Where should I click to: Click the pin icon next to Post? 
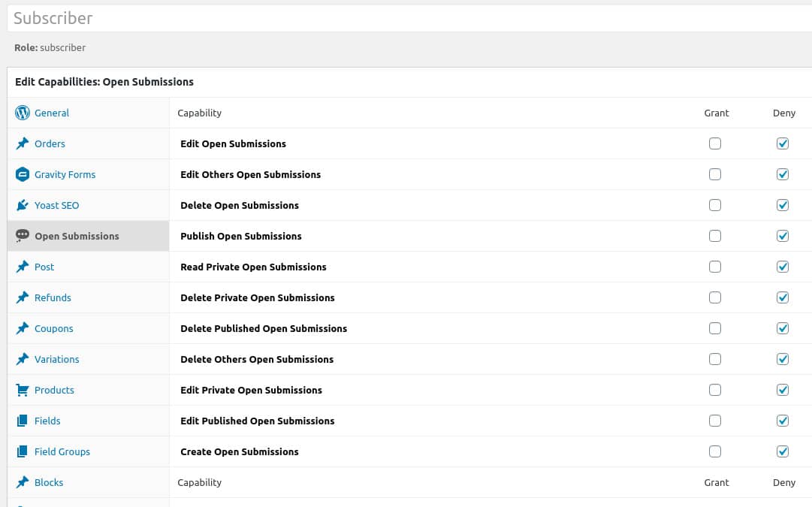click(23, 267)
